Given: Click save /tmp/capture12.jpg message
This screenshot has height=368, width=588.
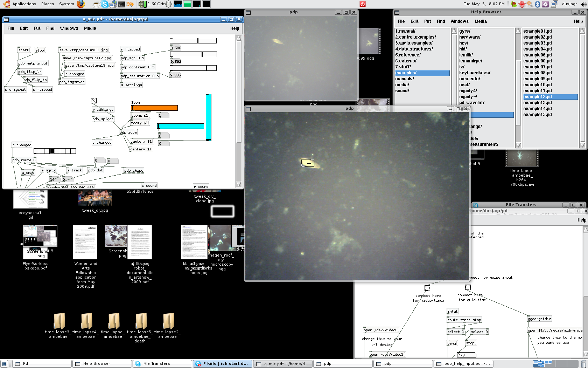Looking at the screenshot, I should point(87,58).
